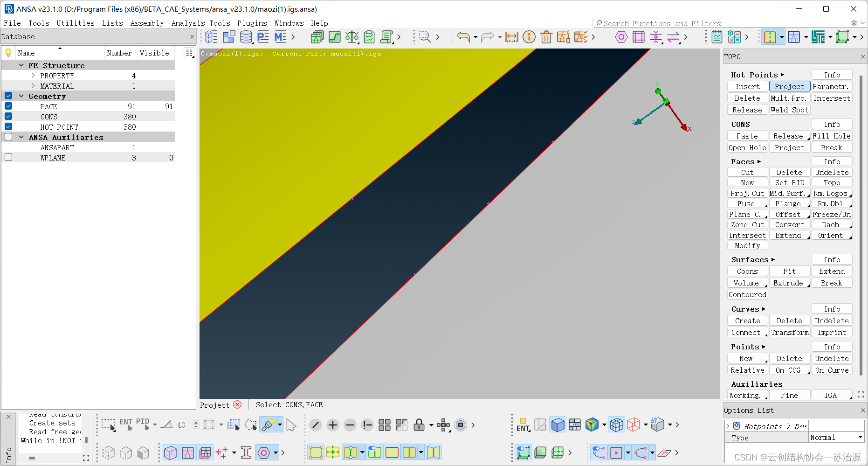Image resolution: width=868 pixels, height=466 pixels.
Task: Open the Plugins menu
Action: click(252, 23)
